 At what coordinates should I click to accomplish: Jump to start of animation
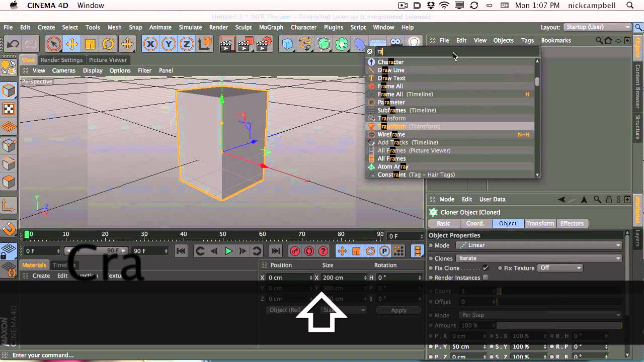(x=181, y=251)
